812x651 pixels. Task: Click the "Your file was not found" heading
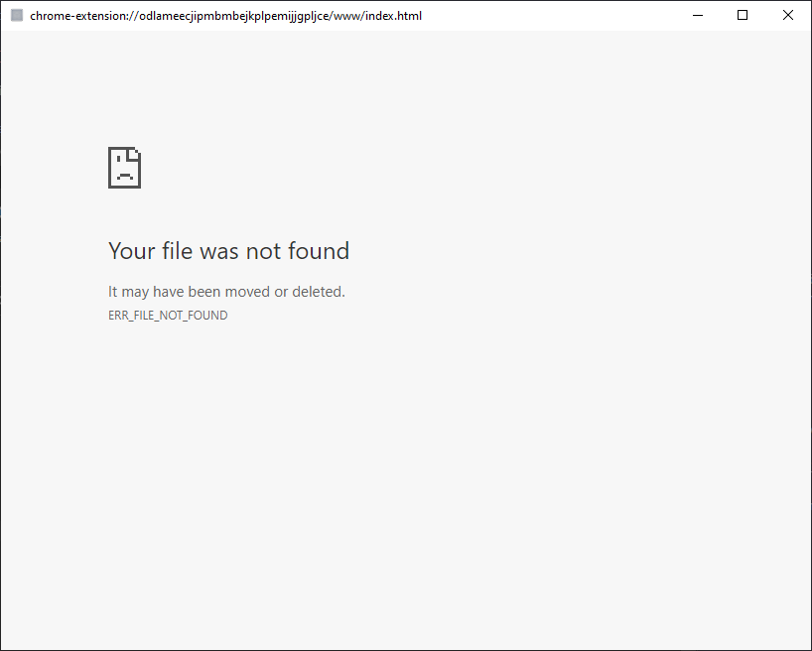(x=228, y=251)
